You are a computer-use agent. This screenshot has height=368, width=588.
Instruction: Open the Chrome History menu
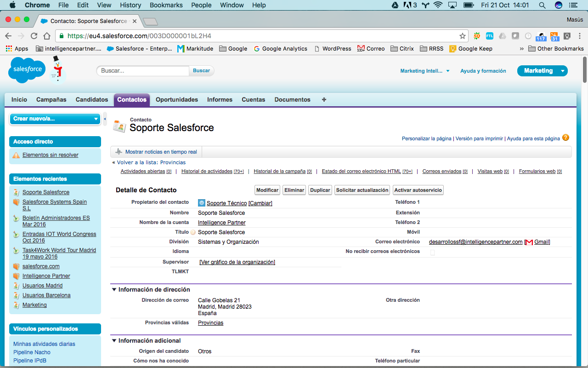pos(130,5)
